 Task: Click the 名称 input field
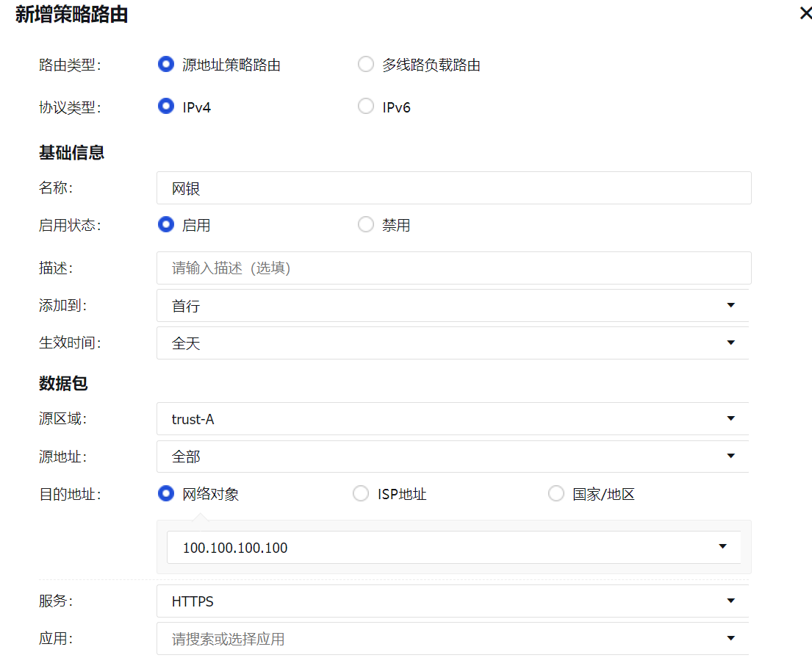[x=453, y=188]
